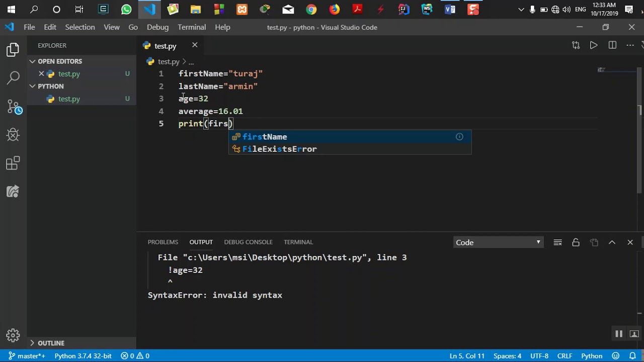Switch to the PROBLEMS tab
The height and width of the screenshot is (362, 644).
tap(163, 242)
